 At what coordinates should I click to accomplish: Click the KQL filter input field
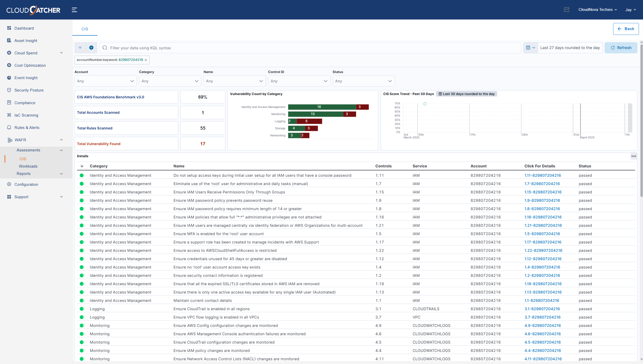pos(310,48)
